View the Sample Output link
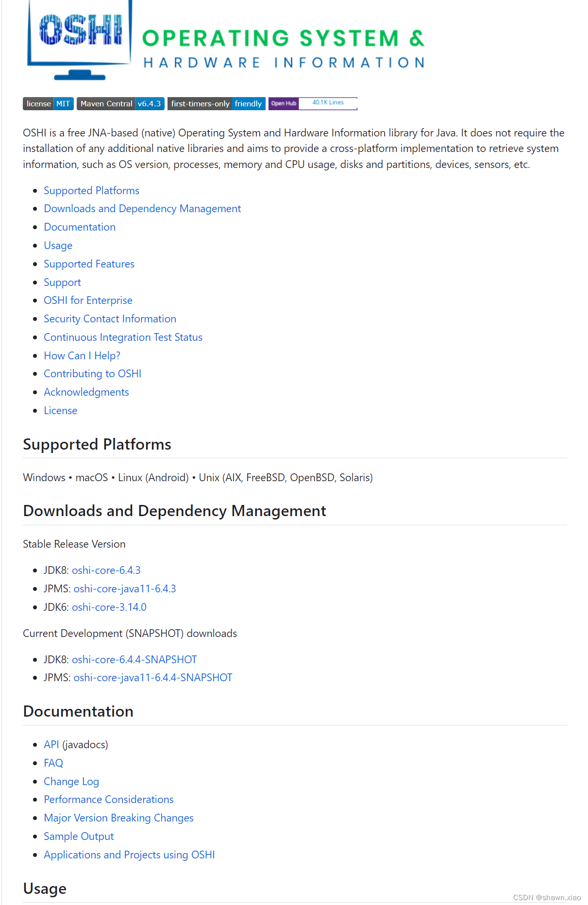Screen dimensions: 588x905 [79, 837]
